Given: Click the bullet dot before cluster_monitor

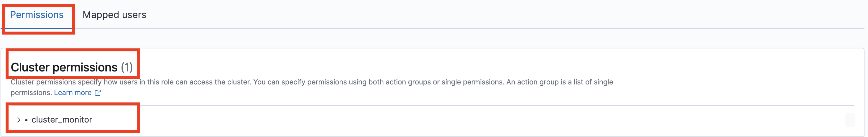Looking at the screenshot, I should (26, 120).
